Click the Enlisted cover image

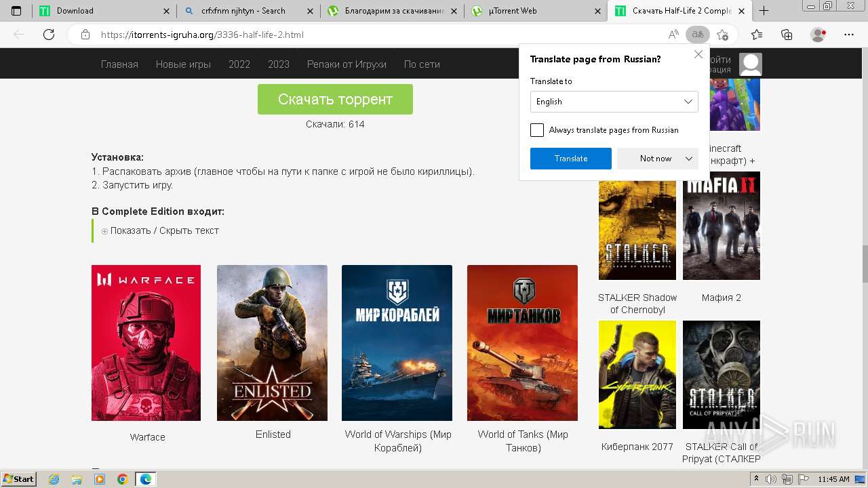pyautogui.click(x=272, y=343)
